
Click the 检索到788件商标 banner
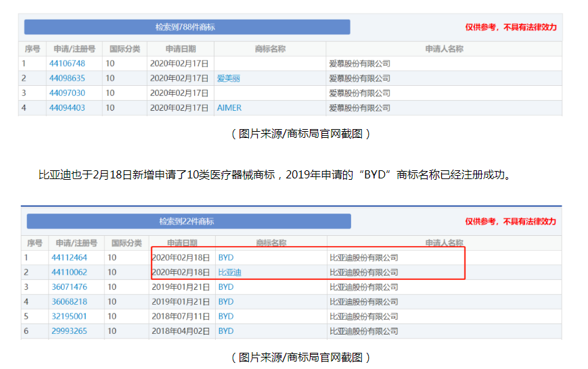187,27
